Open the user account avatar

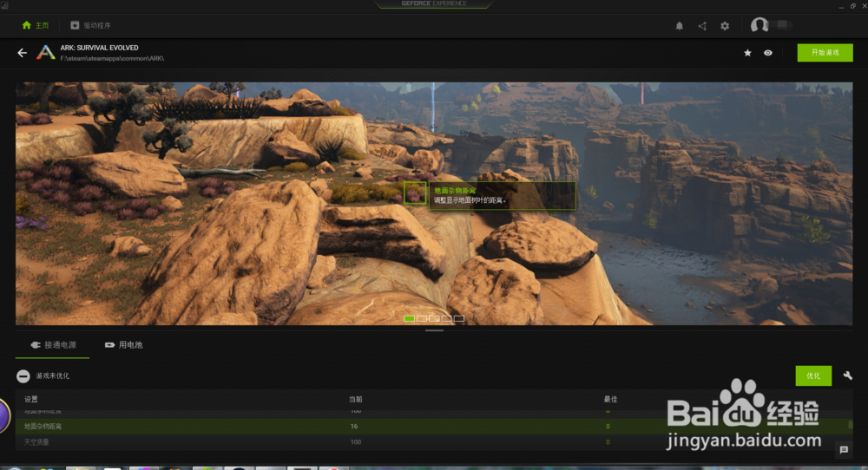(x=759, y=25)
